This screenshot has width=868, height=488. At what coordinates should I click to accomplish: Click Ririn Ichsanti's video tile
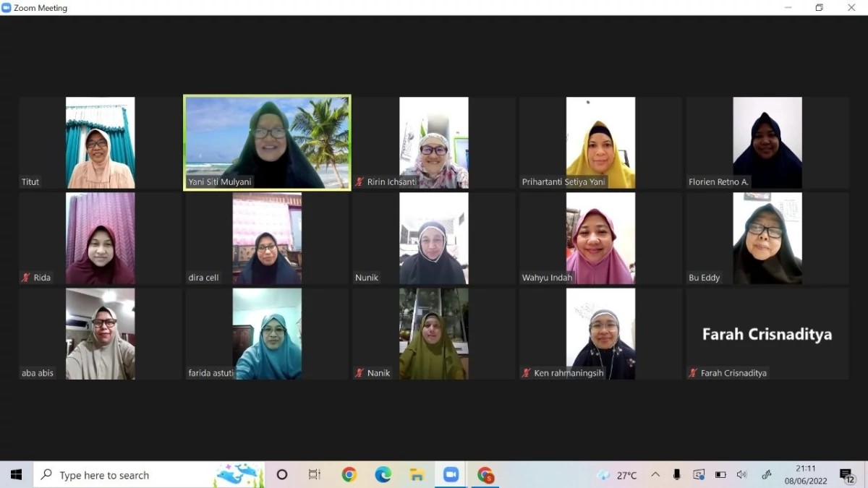point(433,142)
